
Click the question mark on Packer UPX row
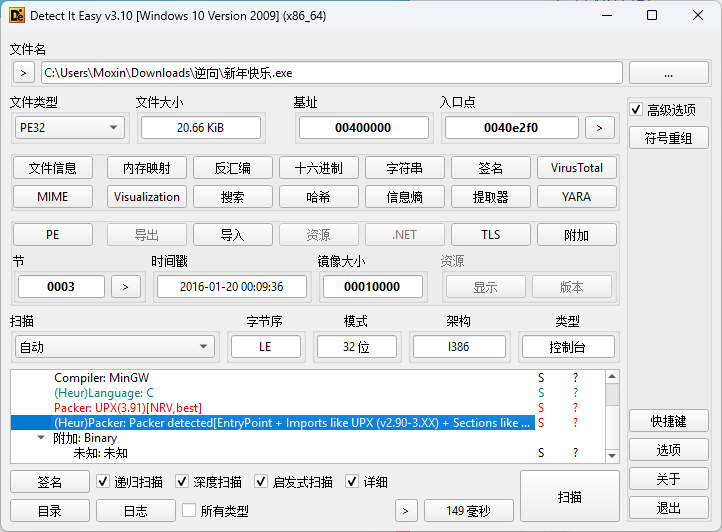click(575, 408)
